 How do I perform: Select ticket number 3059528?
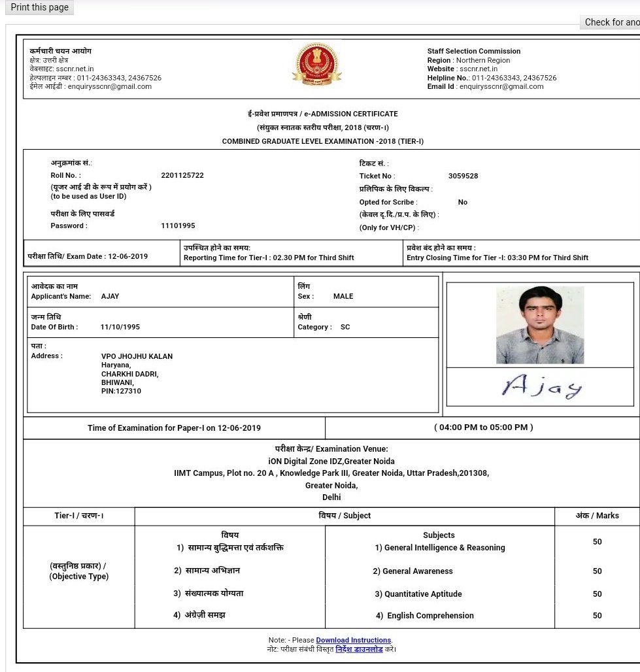(463, 176)
